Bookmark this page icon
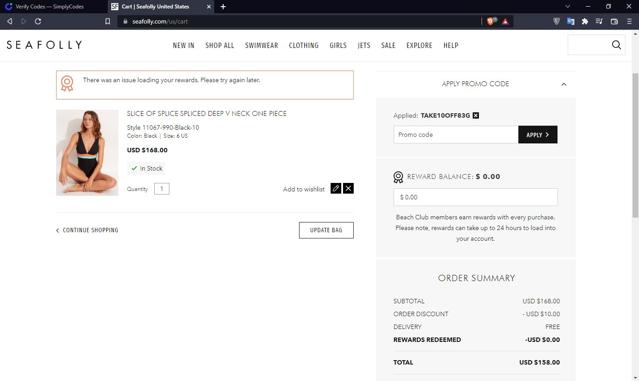Image resolution: width=639 pixels, height=381 pixels. click(x=108, y=21)
